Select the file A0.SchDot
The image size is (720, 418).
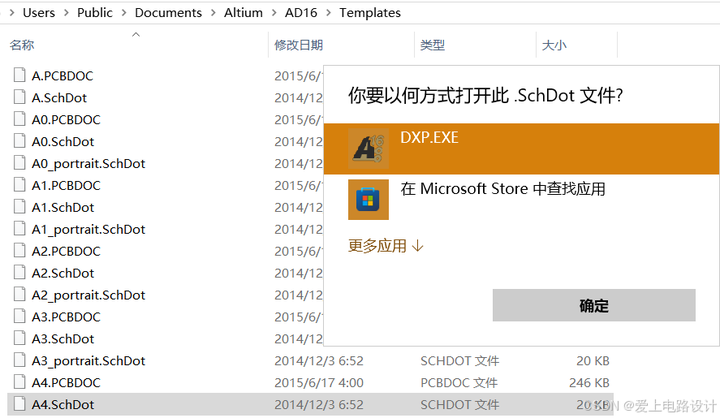pyautogui.click(x=63, y=141)
